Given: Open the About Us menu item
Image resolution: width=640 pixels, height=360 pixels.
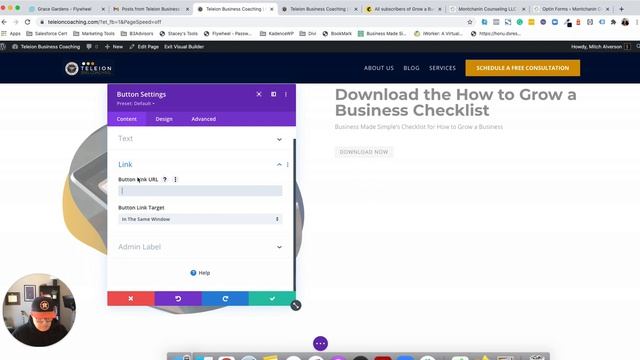Looking at the screenshot, I should [379, 68].
